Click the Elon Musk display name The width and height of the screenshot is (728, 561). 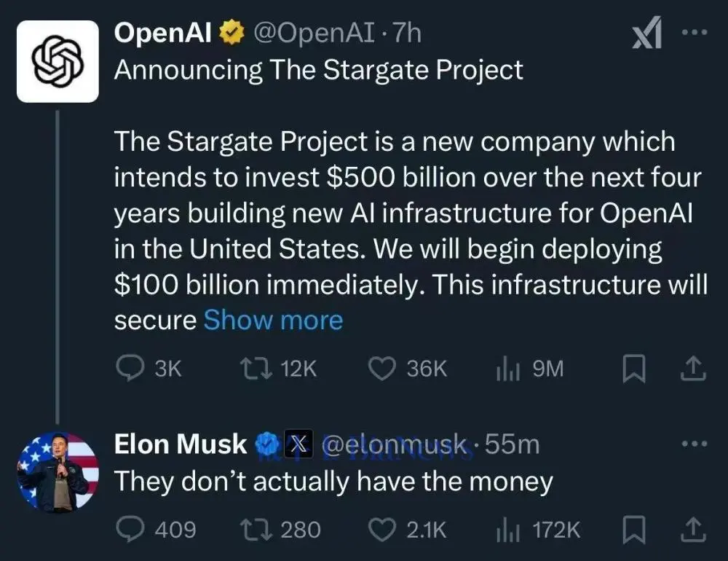(181, 444)
